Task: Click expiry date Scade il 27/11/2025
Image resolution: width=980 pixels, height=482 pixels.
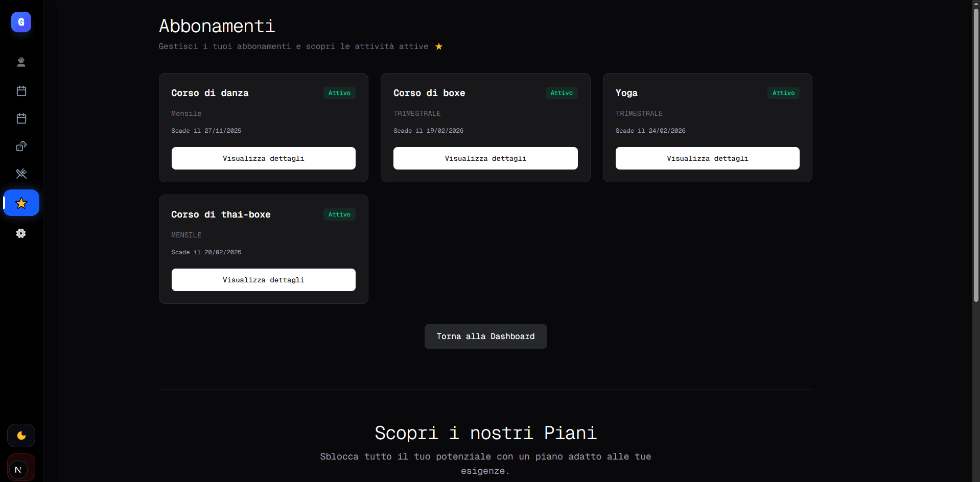Action: [206, 131]
